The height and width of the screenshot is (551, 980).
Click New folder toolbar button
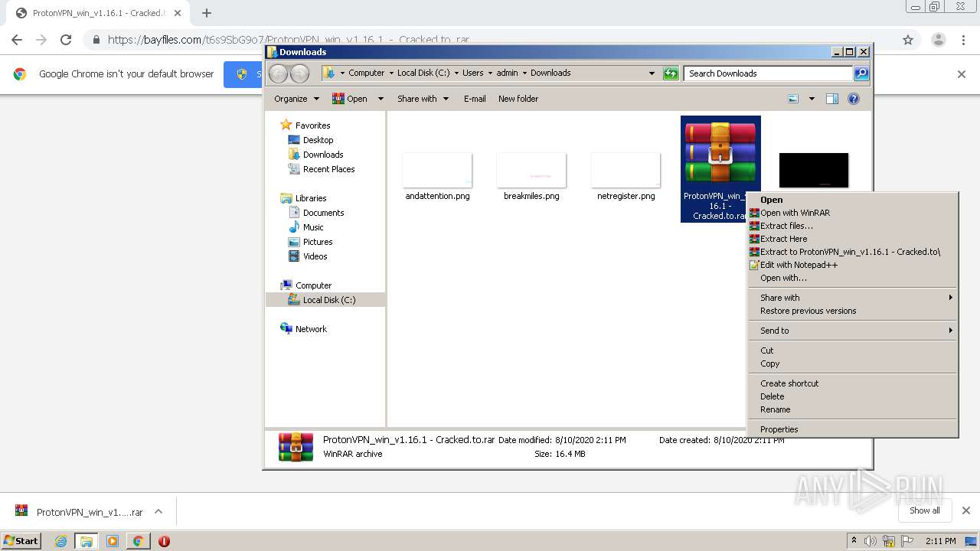[x=518, y=99]
